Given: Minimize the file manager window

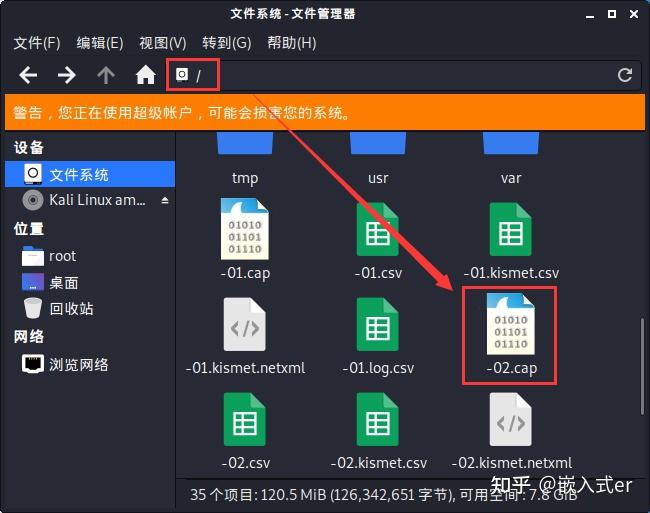Looking at the screenshot, I should click(590, 16).
